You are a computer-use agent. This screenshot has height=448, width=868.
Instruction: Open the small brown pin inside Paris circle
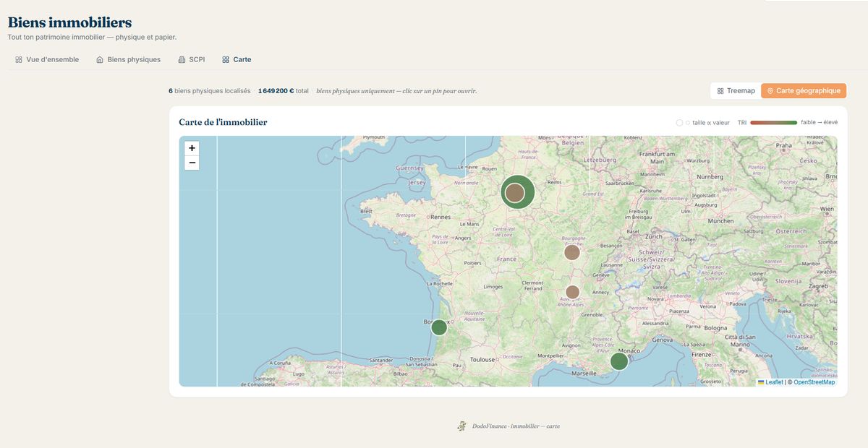514,193
